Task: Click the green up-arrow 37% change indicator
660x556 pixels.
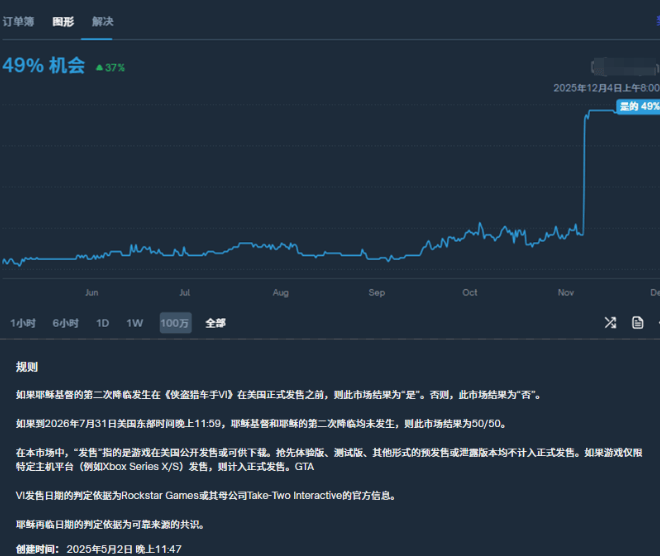Action: tap(110, 67)
